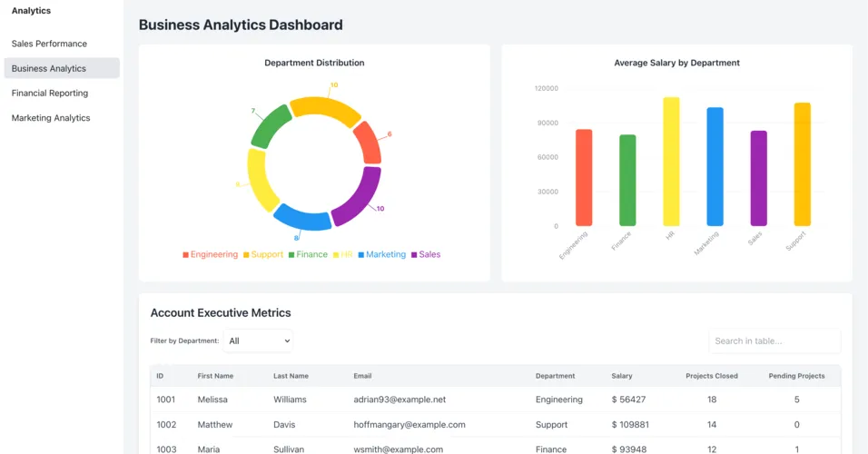Go to Financial Reporting page
This screenshot has width=868, height=454.
tap(50, 93)
